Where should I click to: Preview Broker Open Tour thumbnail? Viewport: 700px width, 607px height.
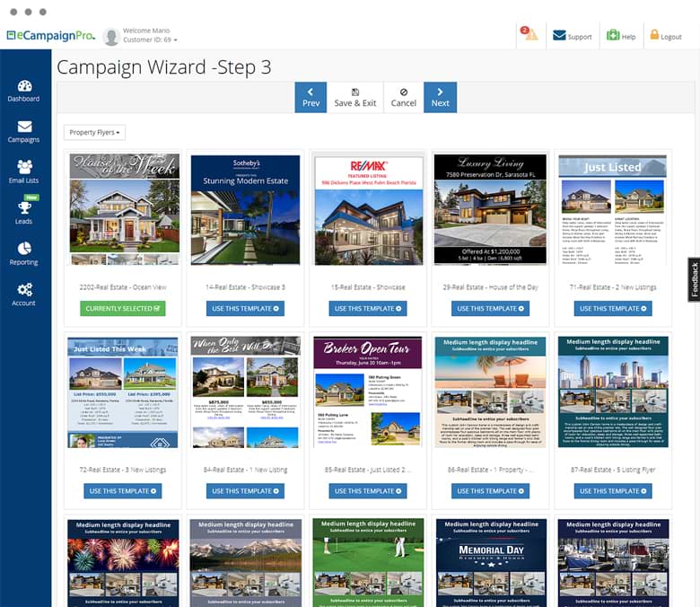pyautogui.click(x=368, y=392)
